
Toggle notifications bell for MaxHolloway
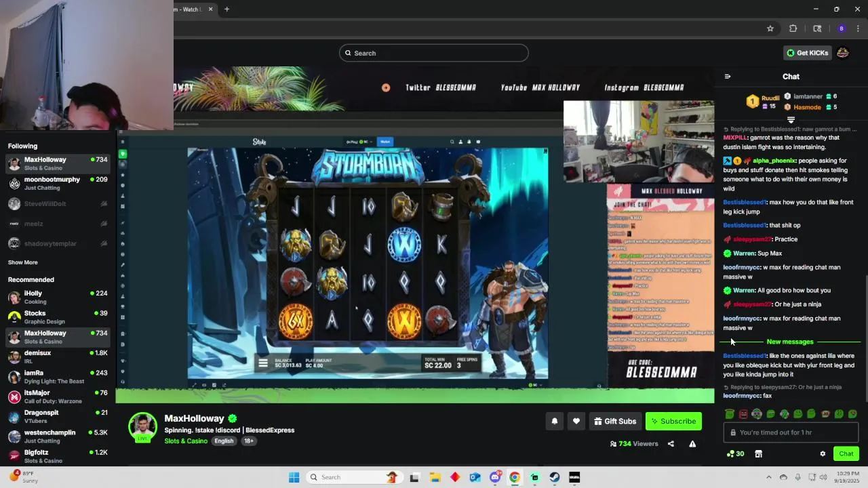pos(555,421)
